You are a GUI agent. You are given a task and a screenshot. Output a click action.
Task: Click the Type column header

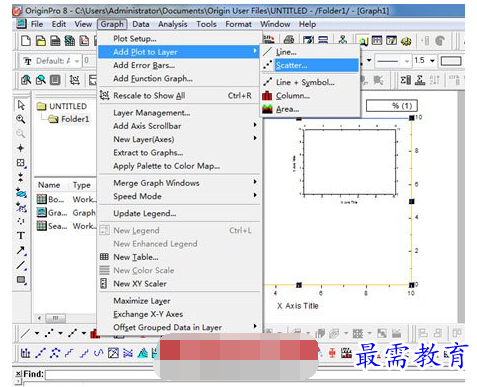(82, 185)
